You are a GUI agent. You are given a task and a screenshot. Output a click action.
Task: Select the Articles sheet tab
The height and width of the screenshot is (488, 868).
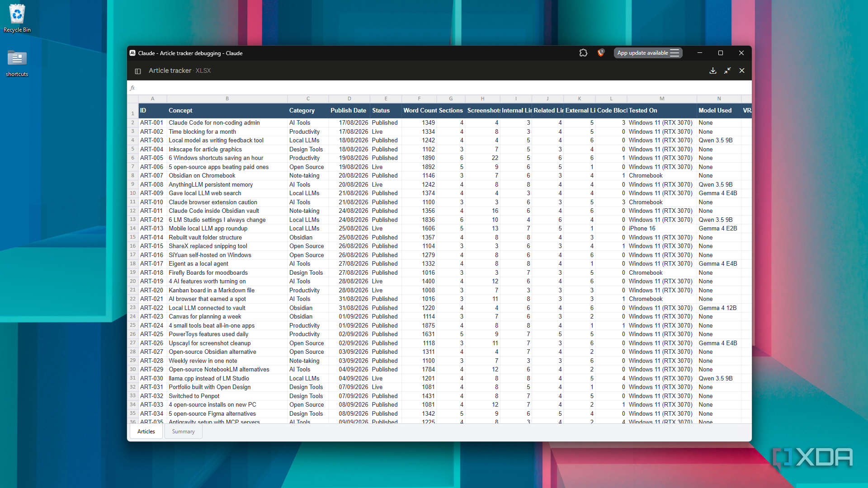[x=146, y=432]
